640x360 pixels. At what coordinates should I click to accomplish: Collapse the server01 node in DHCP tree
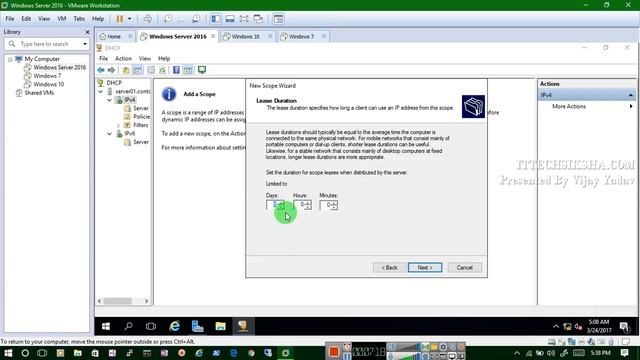click(x=101, y=91)
